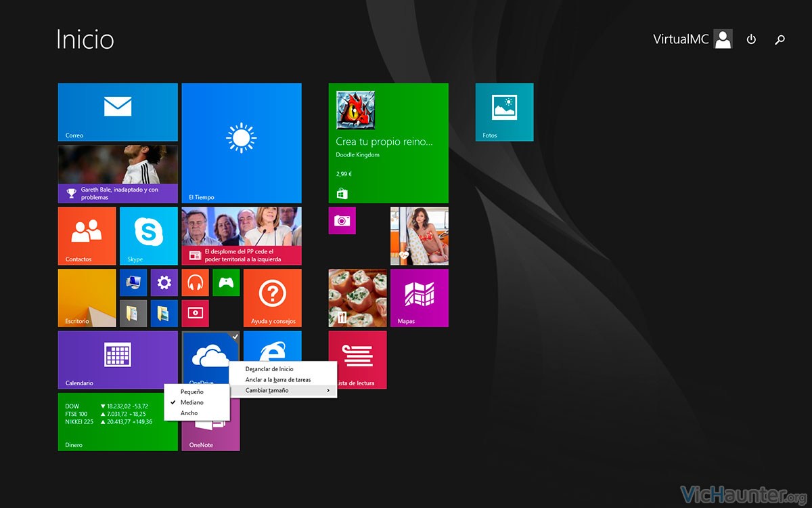Open the Mapas tile
Image resolution: width=812 pixels, height=508 pixels.
click(420, 298)
